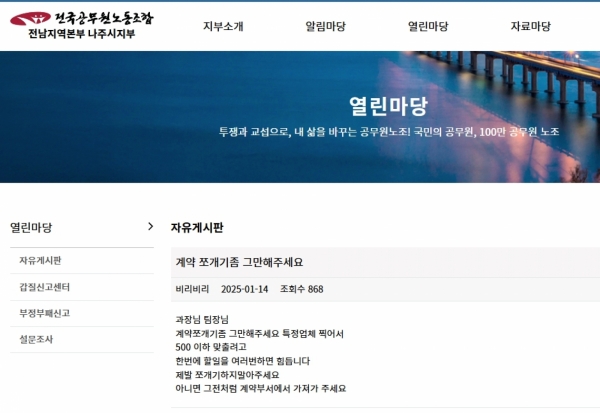Go to 갑질신고센터 in the sidebar
The width and height of the screenshot is (600, 413).
[44, 287]
